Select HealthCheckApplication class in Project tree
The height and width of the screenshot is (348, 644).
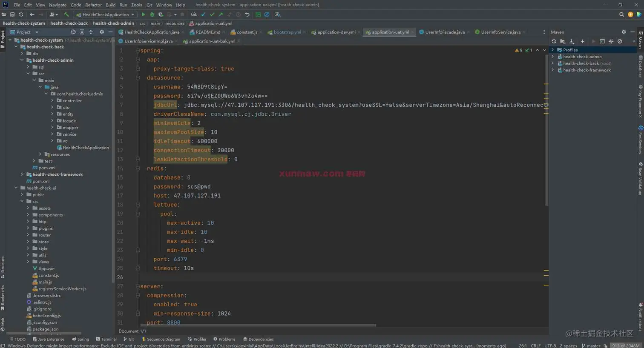coord(83,148)
